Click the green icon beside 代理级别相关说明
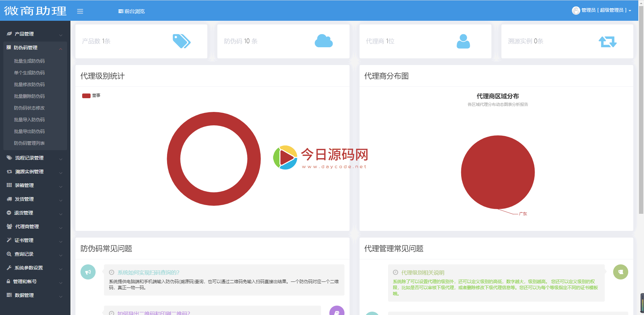 click(621, 272)
